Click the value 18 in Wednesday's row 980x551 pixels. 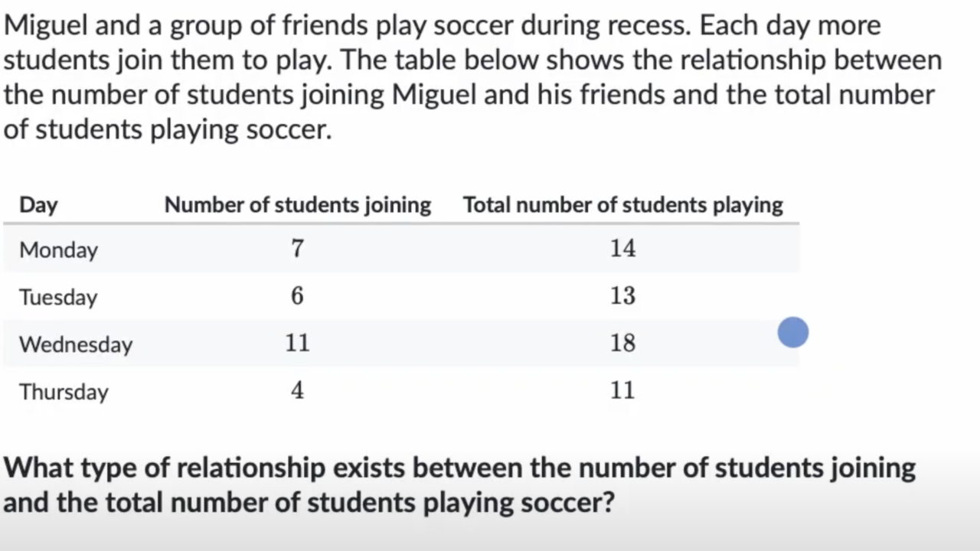pos(622,343)
